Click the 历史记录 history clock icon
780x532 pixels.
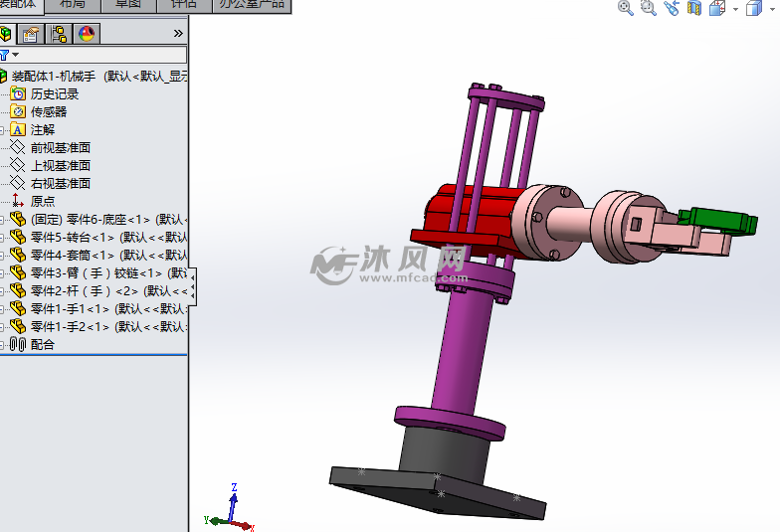pos(18,93)
